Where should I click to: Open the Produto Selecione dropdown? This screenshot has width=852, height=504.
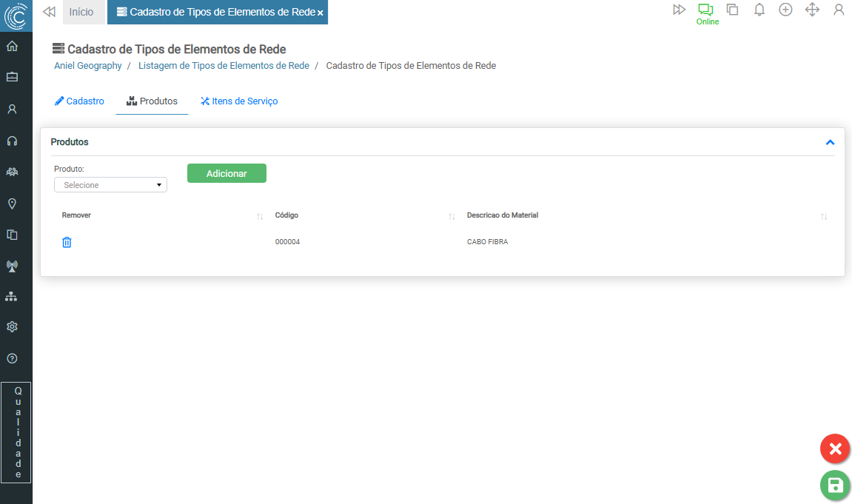[110, 185]
